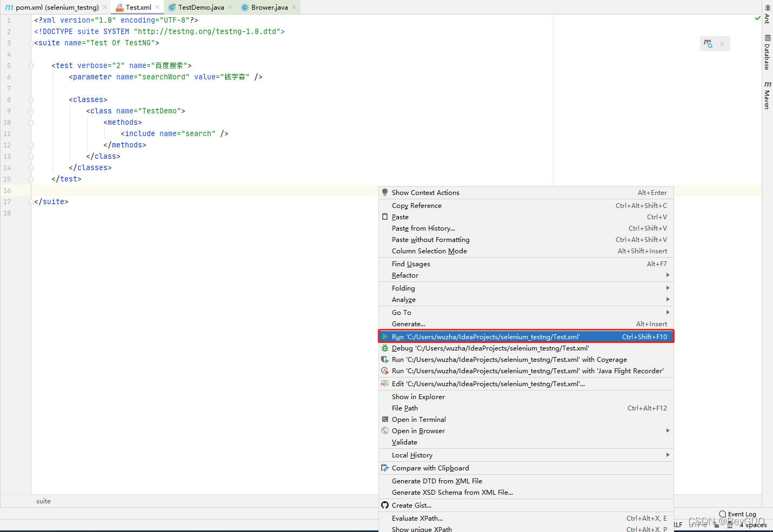The height and width of the screenshot is (532, 773).
Task: Choose Paste from context menu
Action: coord(526,217)
